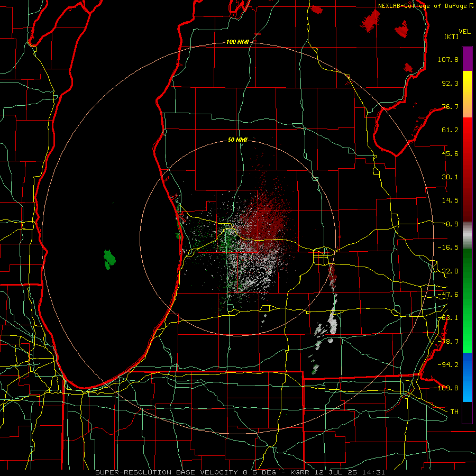The height and width of the screenshot is (476, 476).
Task: Pick the blue segment of the color bar
Action: (x=467, y=377)
